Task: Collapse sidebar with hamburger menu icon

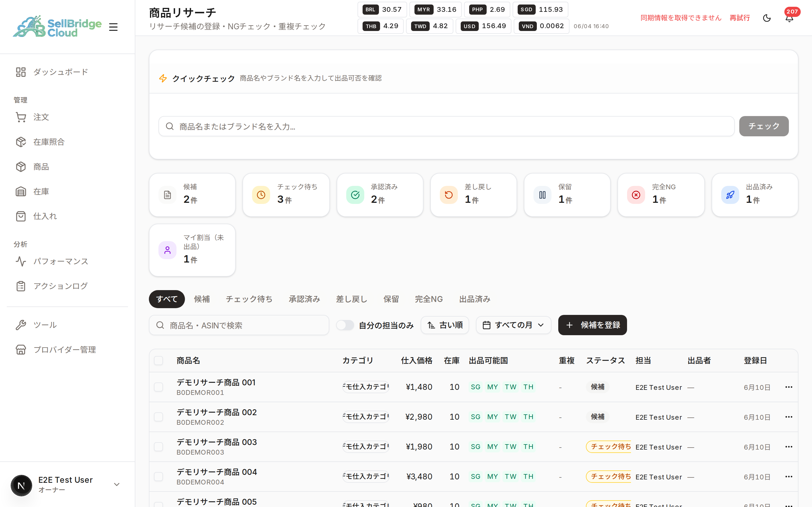Action: click(x=113, y=27)
